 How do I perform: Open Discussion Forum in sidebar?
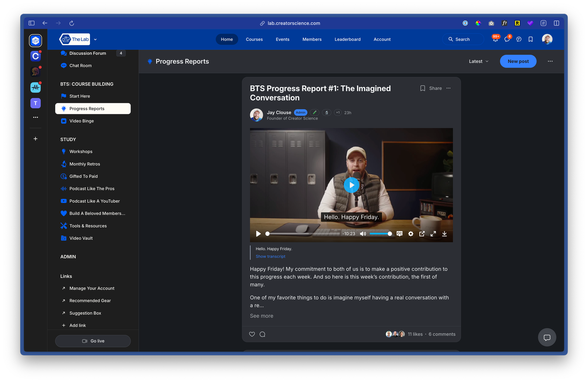pyautogui.click(x=93, y=53)
